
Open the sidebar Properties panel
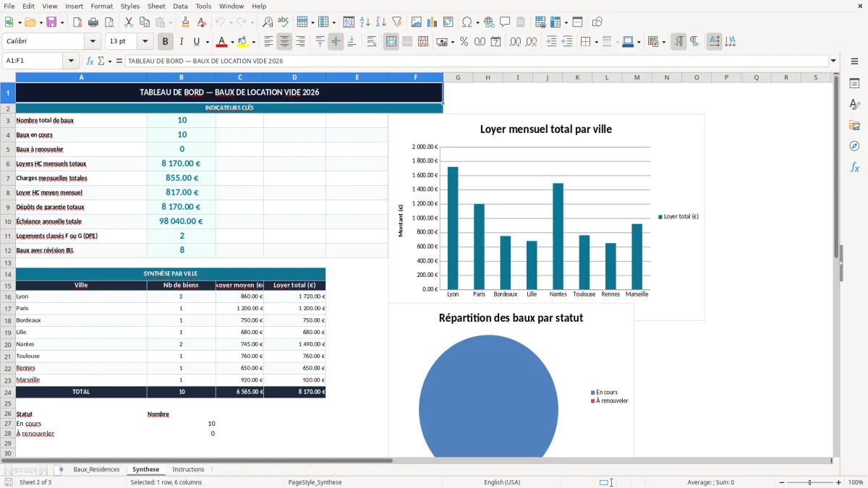(854, 84)
